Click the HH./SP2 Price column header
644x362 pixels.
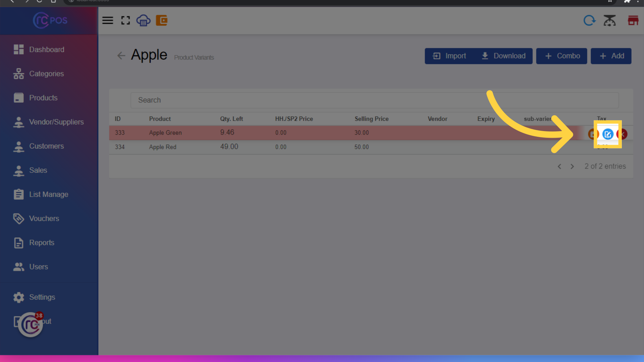294,119
